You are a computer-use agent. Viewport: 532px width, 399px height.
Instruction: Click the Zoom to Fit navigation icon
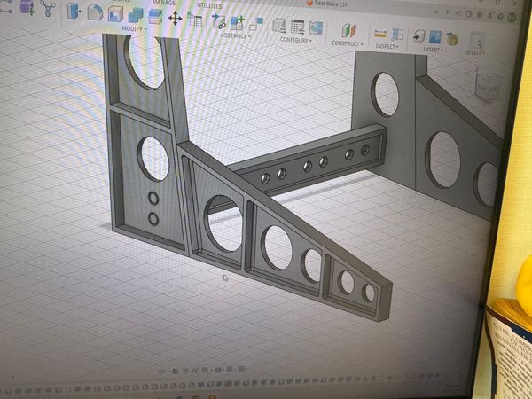click(x=206, y=371)
